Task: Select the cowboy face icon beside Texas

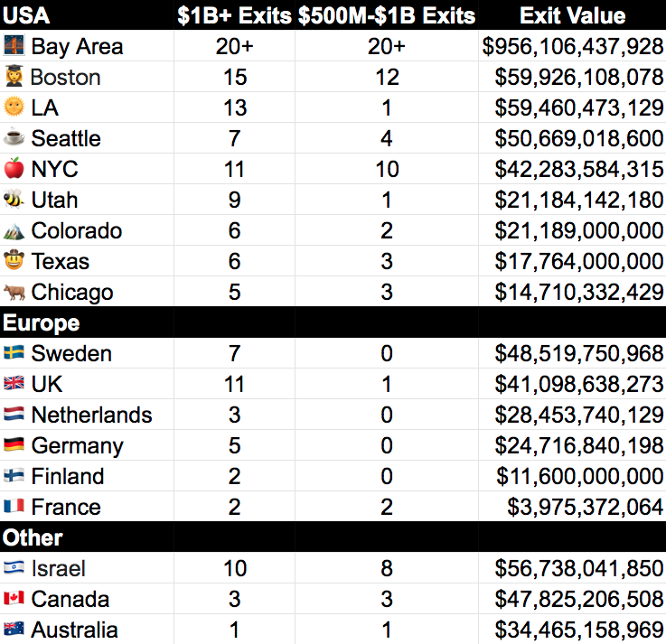Action: pos(14,259)
